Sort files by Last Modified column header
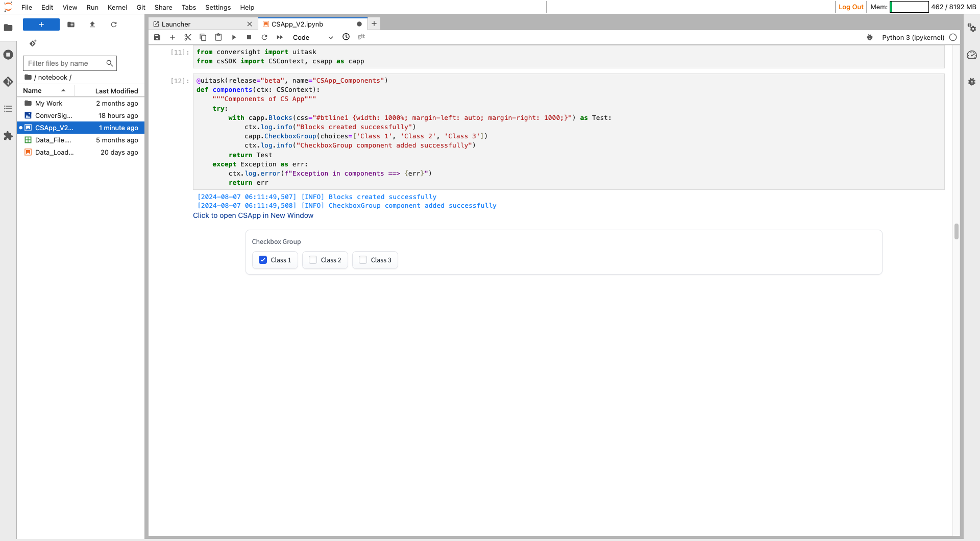Screen dimensions: 980x541 [110, 91]
